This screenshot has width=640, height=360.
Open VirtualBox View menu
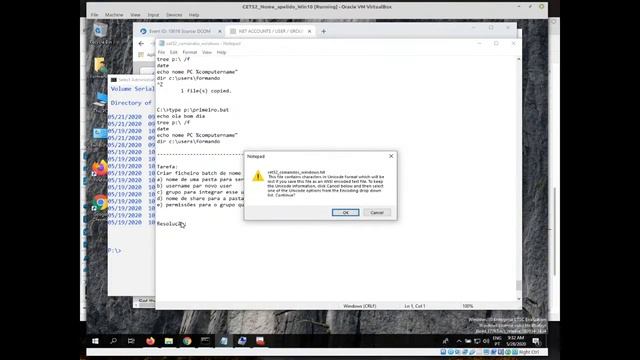click(x=135, y=15)
